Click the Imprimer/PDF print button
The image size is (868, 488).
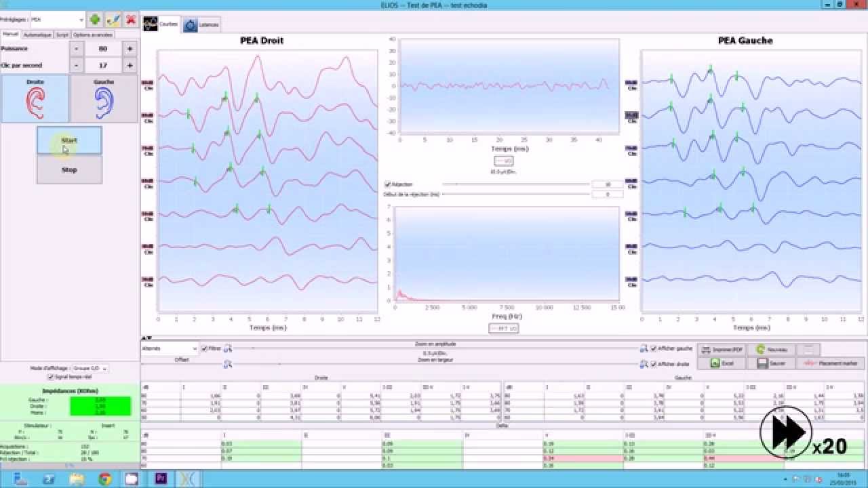[723, 350]
